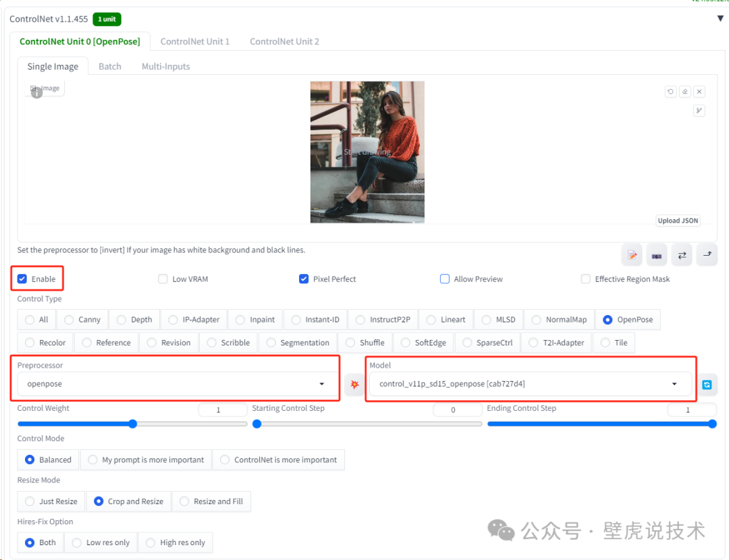Select the Scribble control type
Screen dimensions: 729x560
228,343
